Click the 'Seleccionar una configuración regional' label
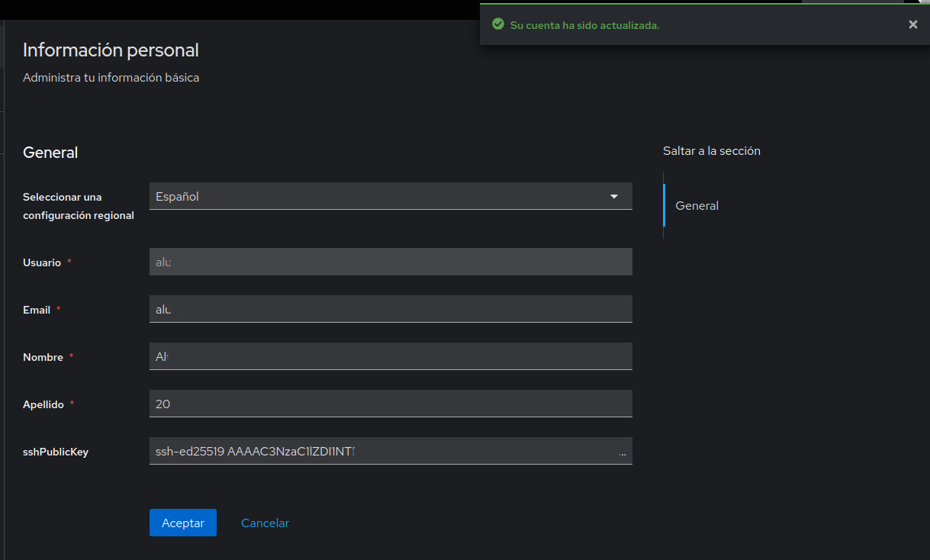Screen dimensions: 930x560 (78, 206)
